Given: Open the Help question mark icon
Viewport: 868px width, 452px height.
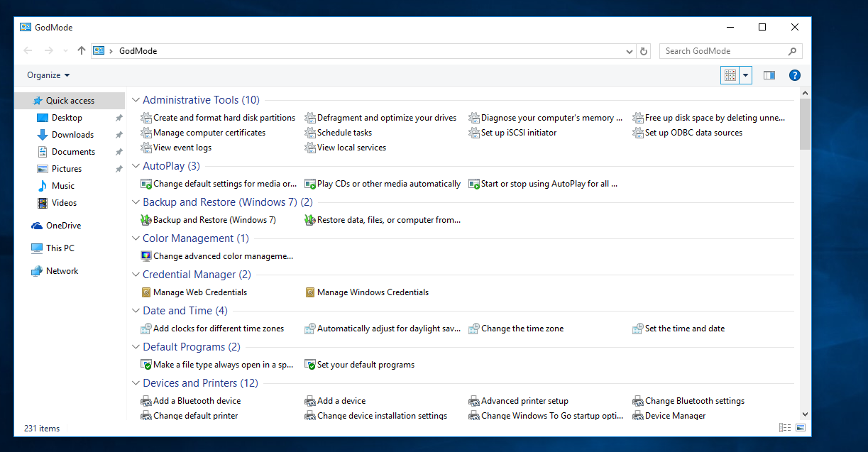Looking at the screenshot, I should click(x=795, y=75).
